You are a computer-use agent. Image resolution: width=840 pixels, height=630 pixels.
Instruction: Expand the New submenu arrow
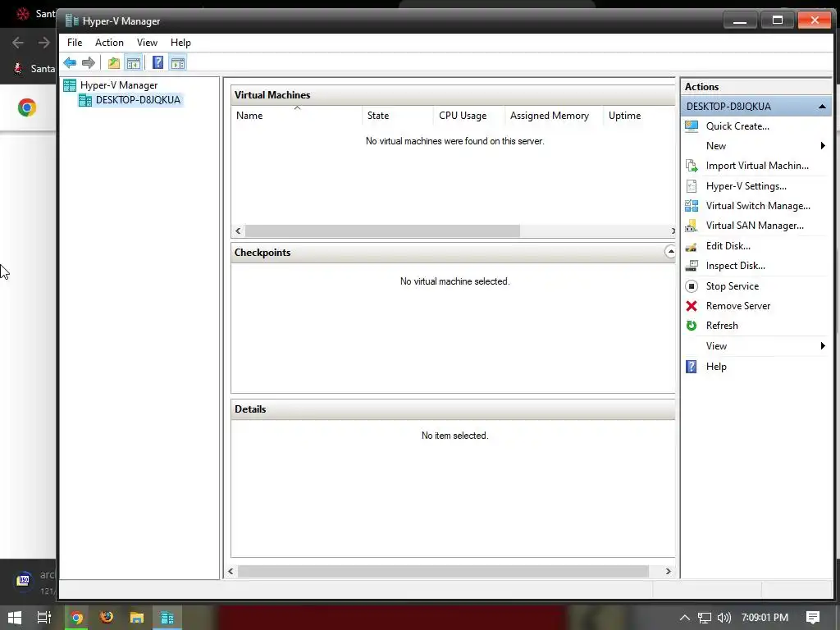pyautogui.click(x=823, y=146)
